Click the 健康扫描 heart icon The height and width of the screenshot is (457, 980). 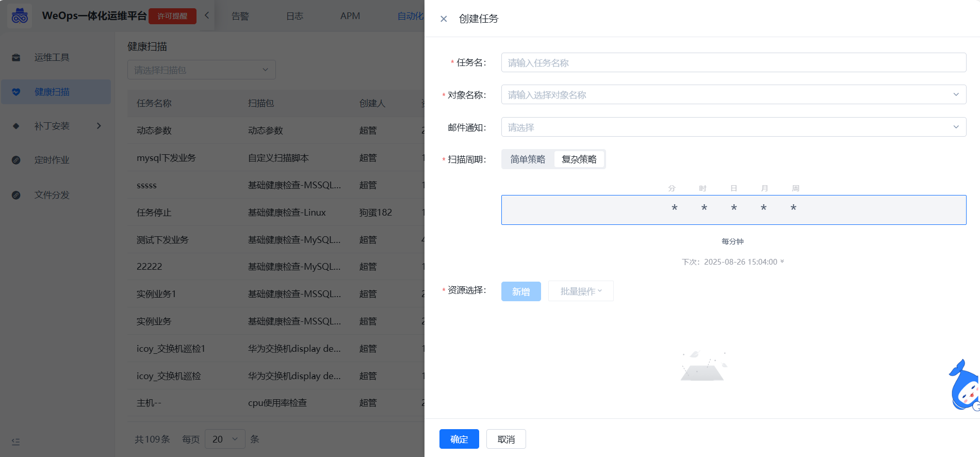pos(16,92)
